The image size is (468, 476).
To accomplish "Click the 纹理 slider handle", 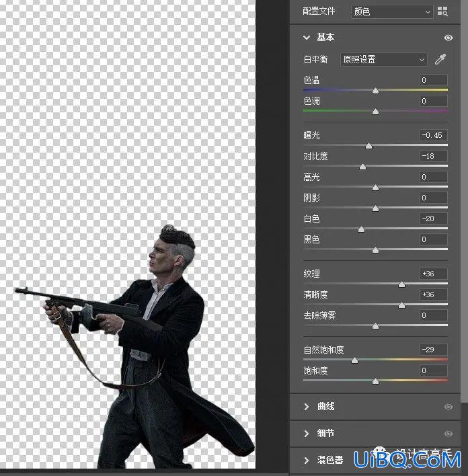I will click(401, 284).
